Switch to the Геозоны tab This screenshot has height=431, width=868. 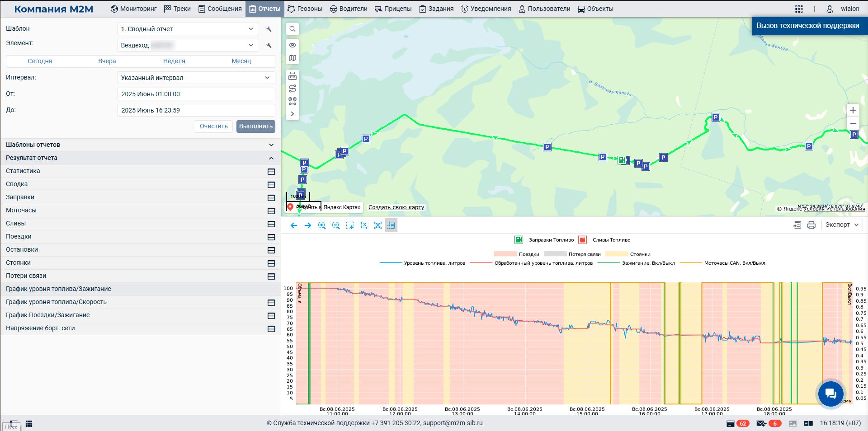point(305,9)
